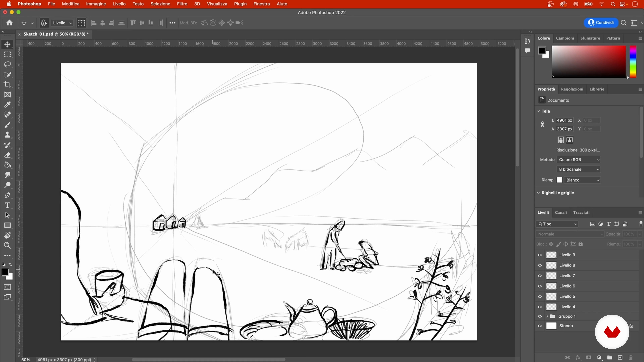Open auto-select Livello dropdown

(x=63, y=23)
